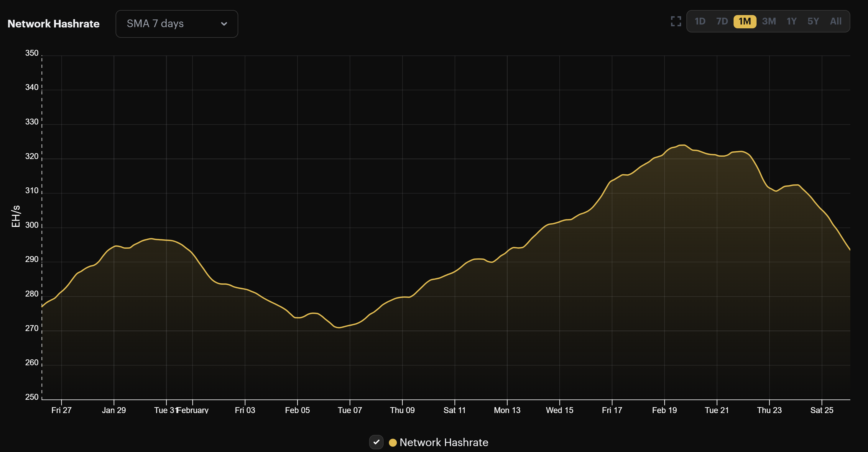
Task: Click the chevron on the smoothing selector
Action: point(224,24)
